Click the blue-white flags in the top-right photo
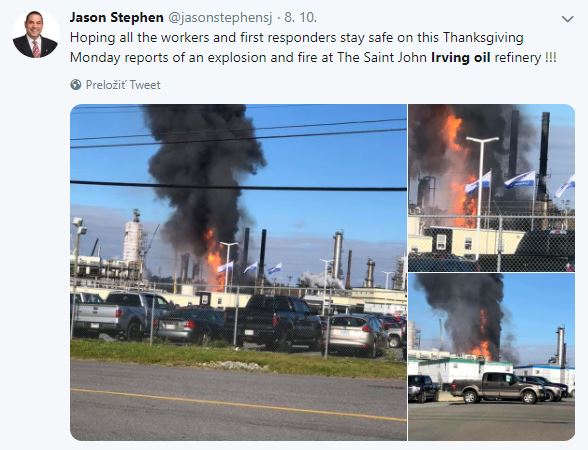Screen dimensions: 588x450 519,181
